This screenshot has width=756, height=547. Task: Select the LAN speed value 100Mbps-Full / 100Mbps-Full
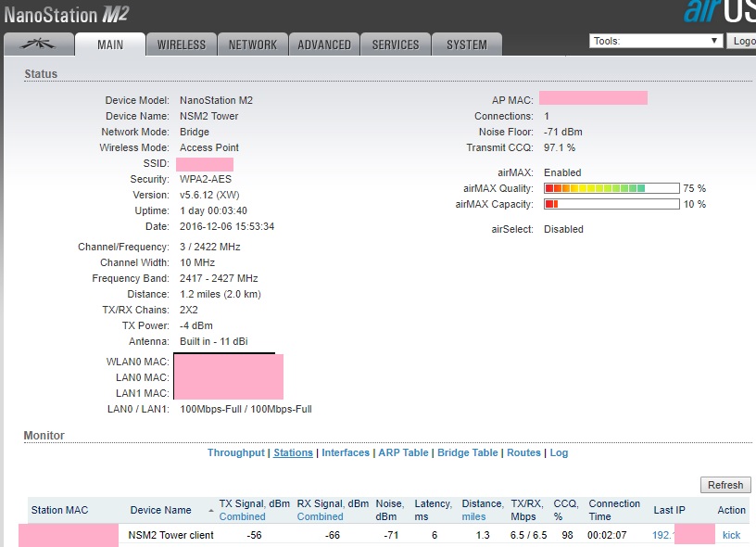[246, 409]
